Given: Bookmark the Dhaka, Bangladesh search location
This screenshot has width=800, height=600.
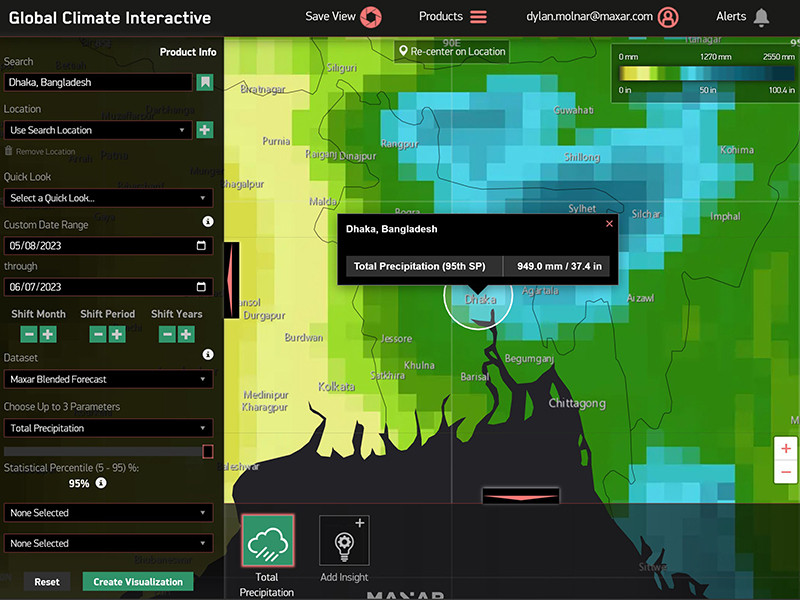Looking at the screenshot, I should [205, 82].
